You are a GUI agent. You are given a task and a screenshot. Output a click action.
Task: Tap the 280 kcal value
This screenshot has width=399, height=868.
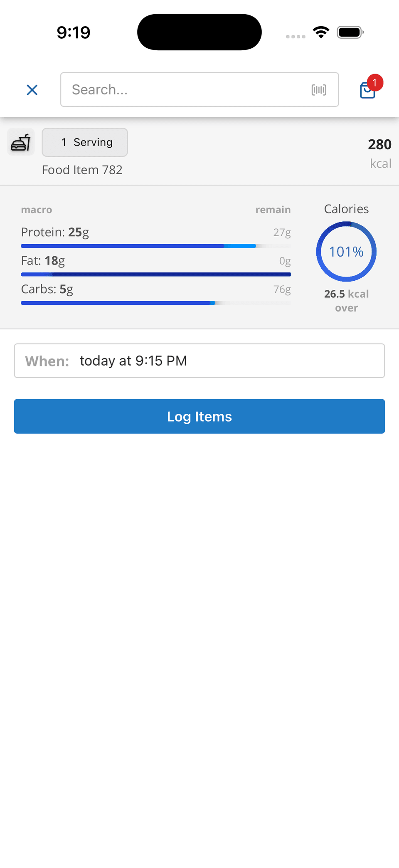click(x=379, y=145)
